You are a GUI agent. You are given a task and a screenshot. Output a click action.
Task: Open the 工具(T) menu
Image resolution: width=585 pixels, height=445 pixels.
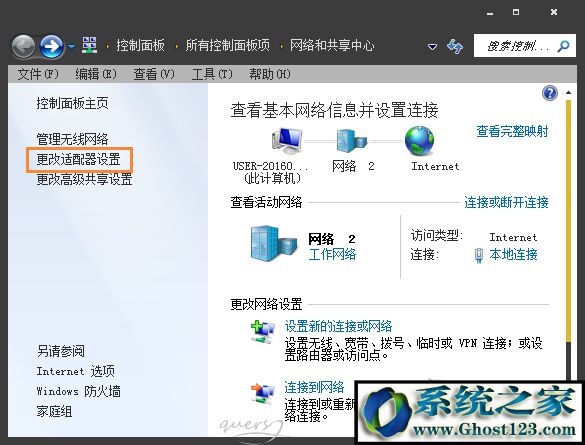(x=212, y=74)
